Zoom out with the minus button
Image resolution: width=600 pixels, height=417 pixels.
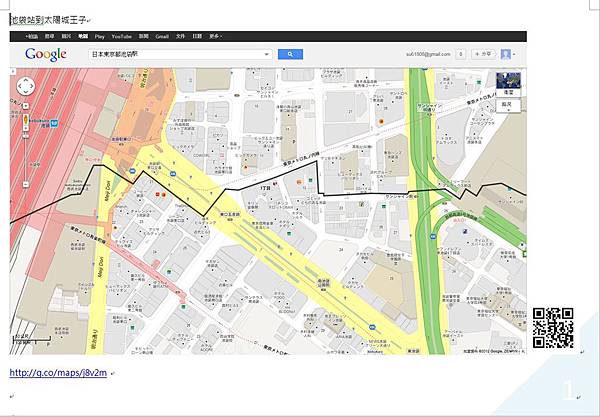click(x=26, y=184)
